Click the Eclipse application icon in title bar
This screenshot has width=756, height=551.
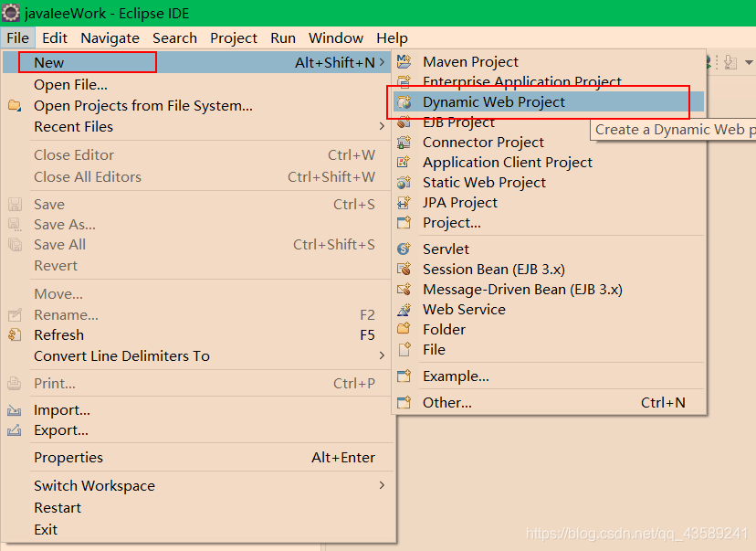[x=11, y=13]
